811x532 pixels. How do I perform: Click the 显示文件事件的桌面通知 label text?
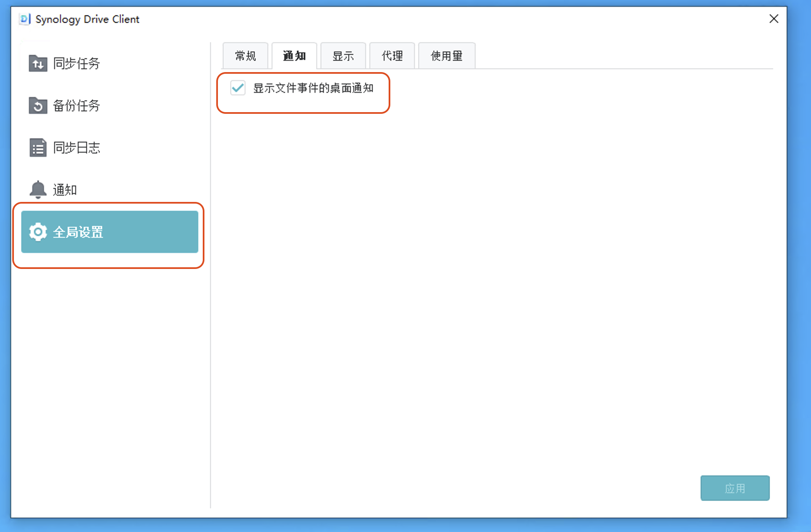coord(313,88)
